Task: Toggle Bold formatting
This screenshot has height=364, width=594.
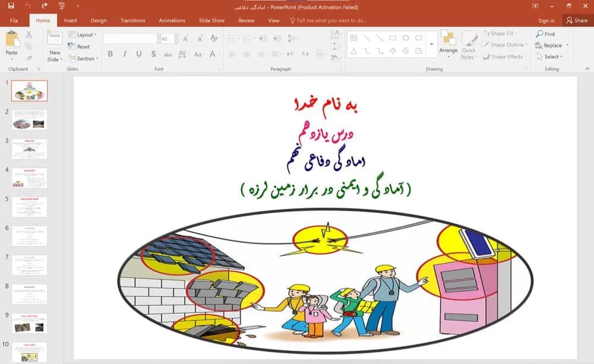Action: [110, 54]
